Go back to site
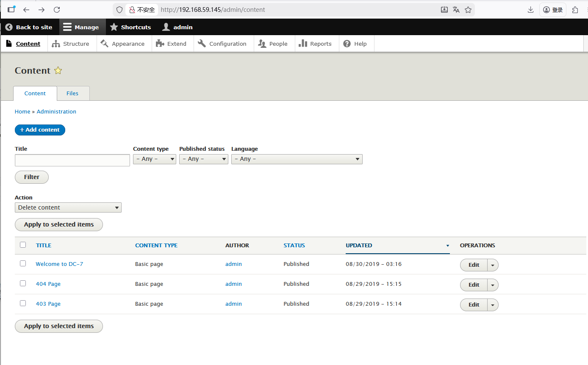The height and width of the screenshot is (365, 588). coord(29,27)
